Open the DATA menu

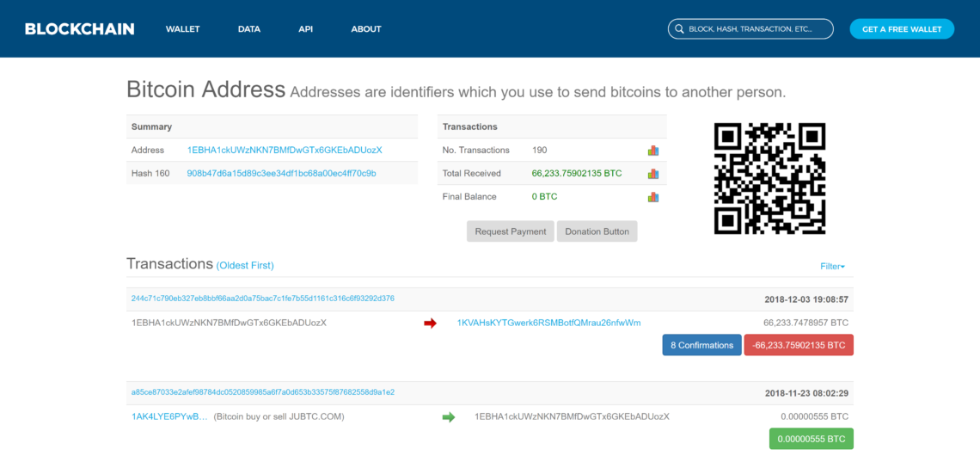[249, 28]
